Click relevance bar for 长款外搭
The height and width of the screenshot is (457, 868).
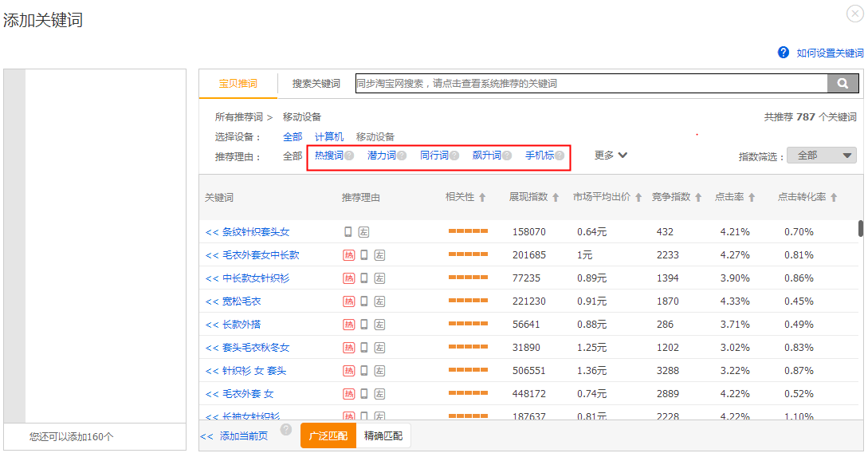pos(469,324)
